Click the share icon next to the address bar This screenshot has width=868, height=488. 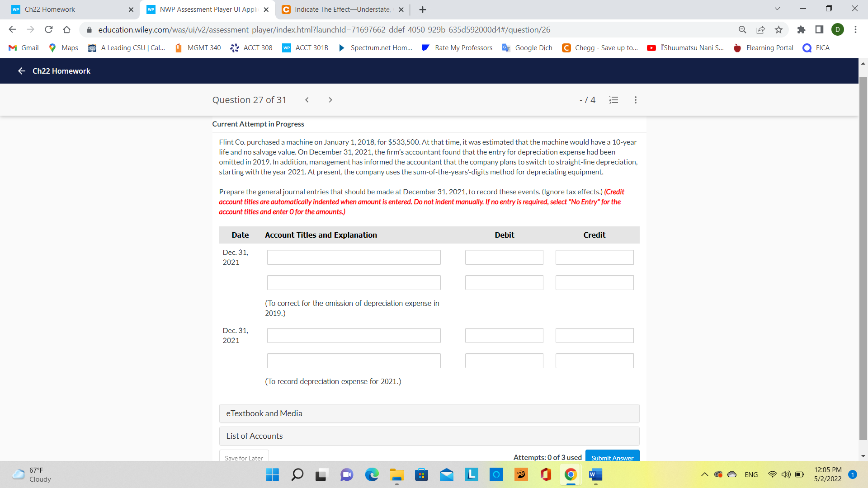pos(760,29)
